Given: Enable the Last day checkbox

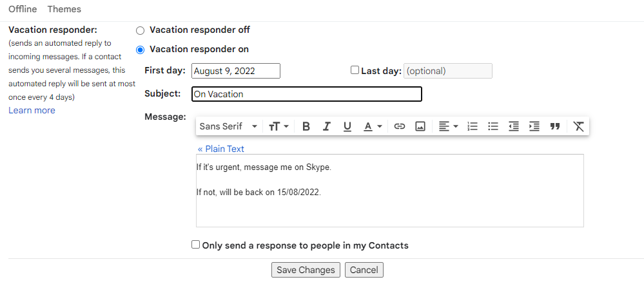Looking at the screenshot, I should [x=355, y=70].
